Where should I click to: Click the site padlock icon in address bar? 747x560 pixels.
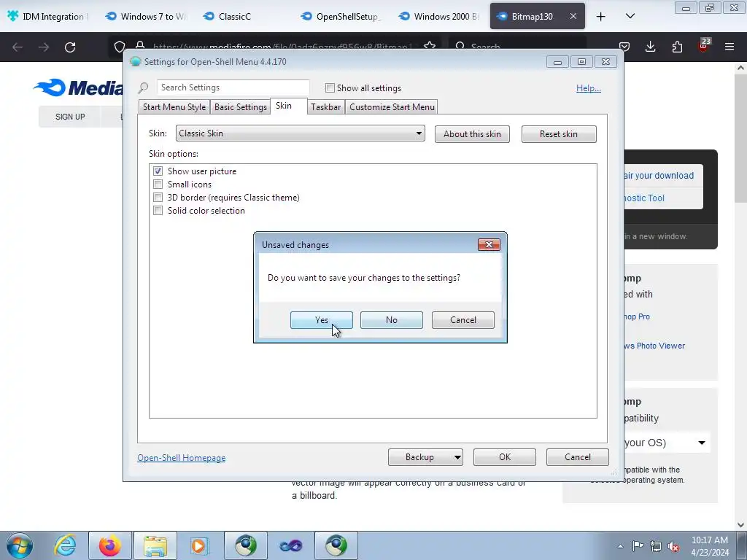pyautogui.click(x=140, y=46)
